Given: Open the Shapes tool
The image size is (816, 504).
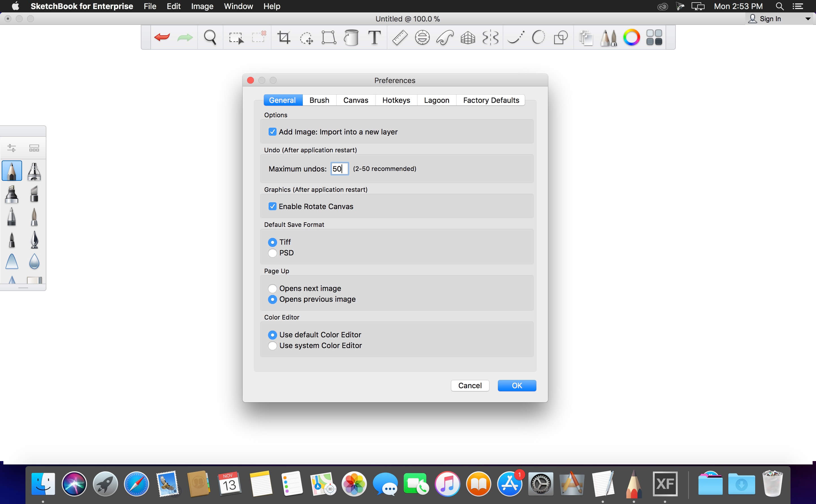Looking at the screenshot, I should (x=561, y=37).
